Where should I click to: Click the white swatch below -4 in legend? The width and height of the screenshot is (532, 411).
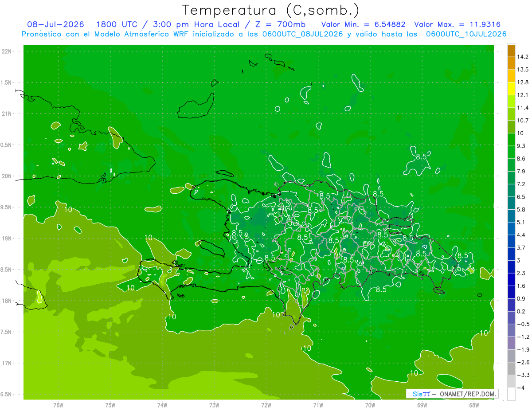511,394
